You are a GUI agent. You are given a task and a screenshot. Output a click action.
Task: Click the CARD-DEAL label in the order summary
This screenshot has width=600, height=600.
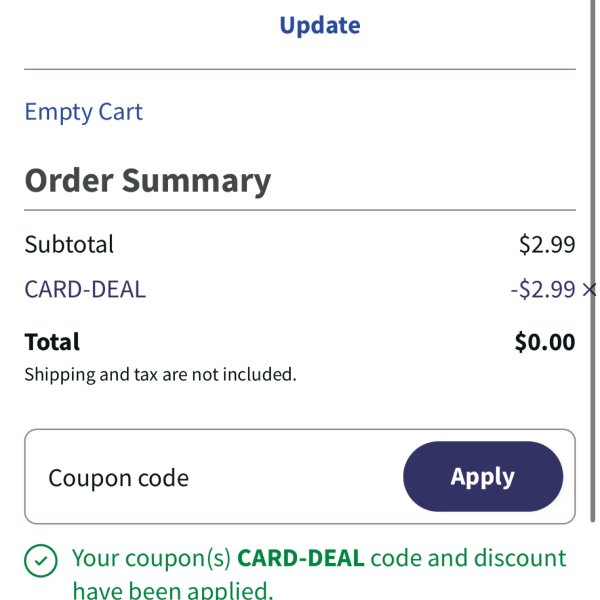pos(85,289)
